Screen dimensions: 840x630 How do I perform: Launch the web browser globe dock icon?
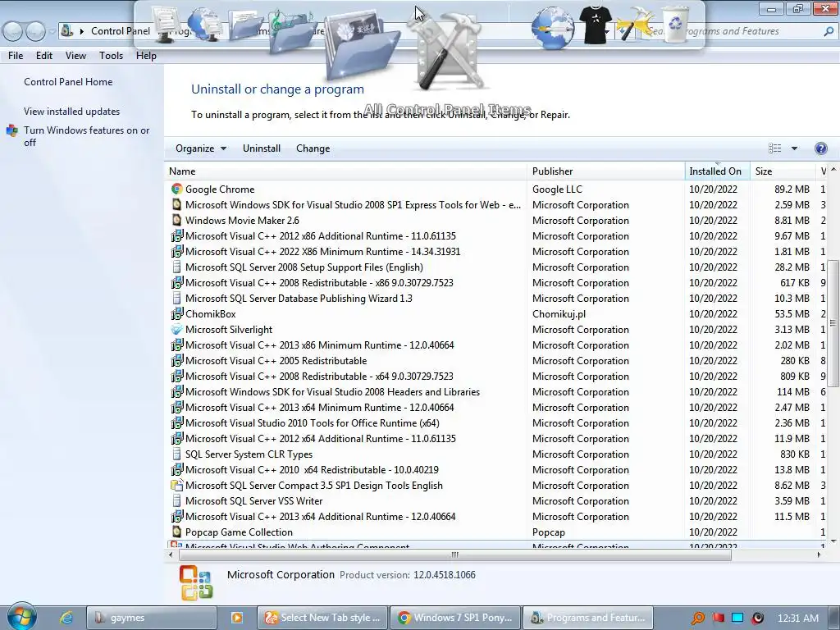tap(553, 28)
